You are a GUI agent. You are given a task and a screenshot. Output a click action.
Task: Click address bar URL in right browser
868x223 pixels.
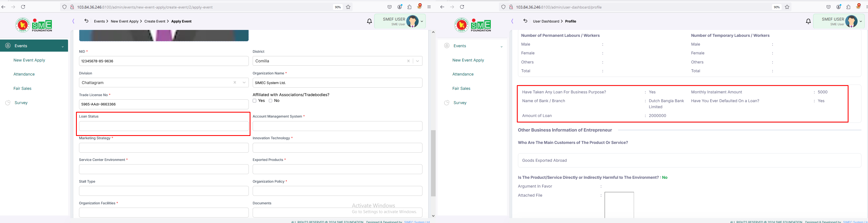click(x=559, y=7)
